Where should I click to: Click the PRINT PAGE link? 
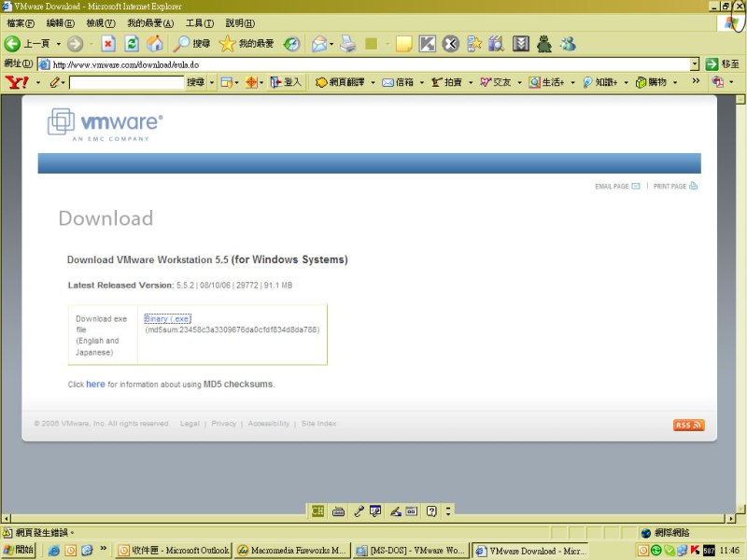(675, 186)
